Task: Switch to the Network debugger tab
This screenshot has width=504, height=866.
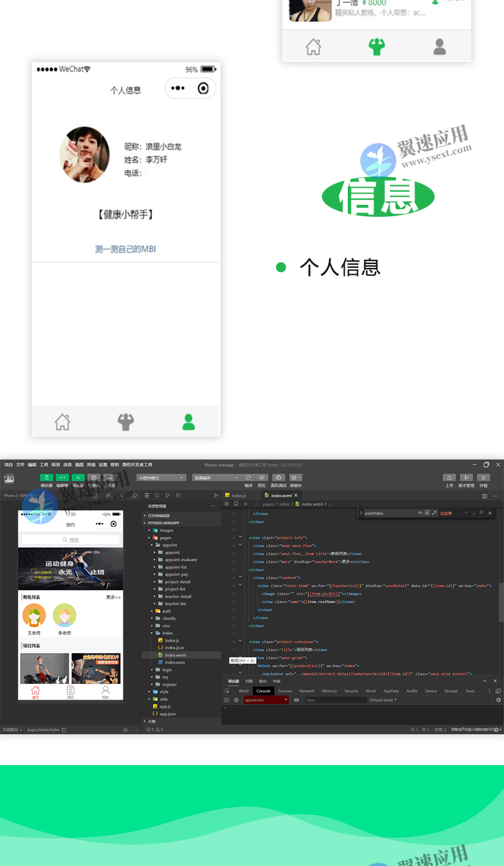Action: pos(306,691)
